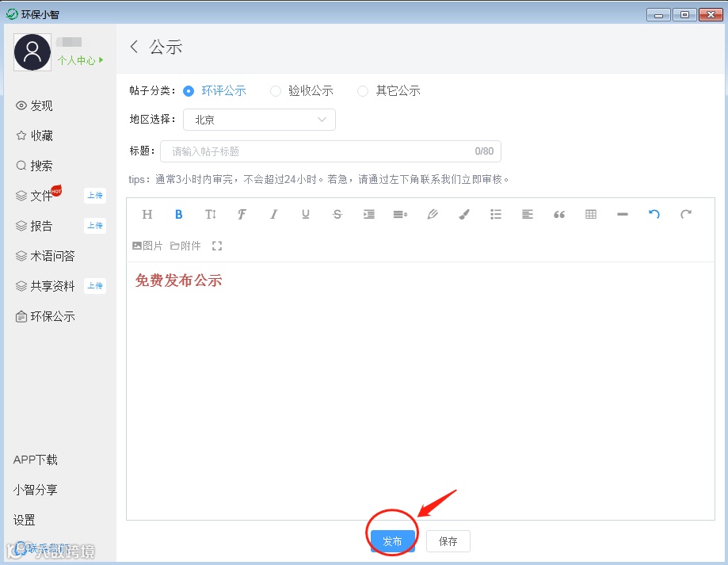Pick the background color brush icon
The image size is (728, 565).
coord(464,214)
